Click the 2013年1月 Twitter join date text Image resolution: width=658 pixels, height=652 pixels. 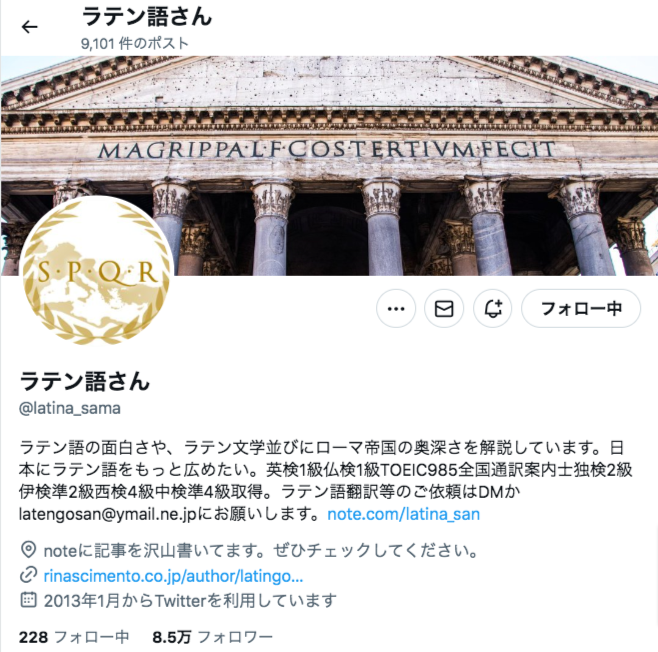point(190,601)
